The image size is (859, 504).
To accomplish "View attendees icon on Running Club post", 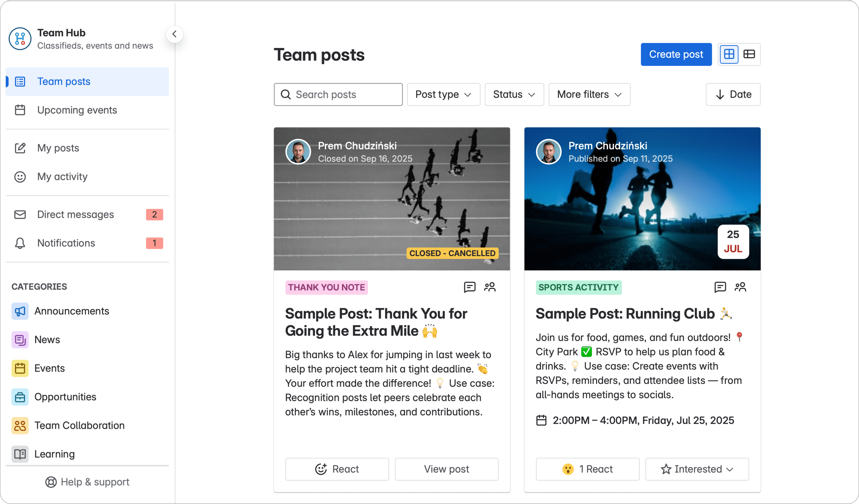I will (740, 287).
